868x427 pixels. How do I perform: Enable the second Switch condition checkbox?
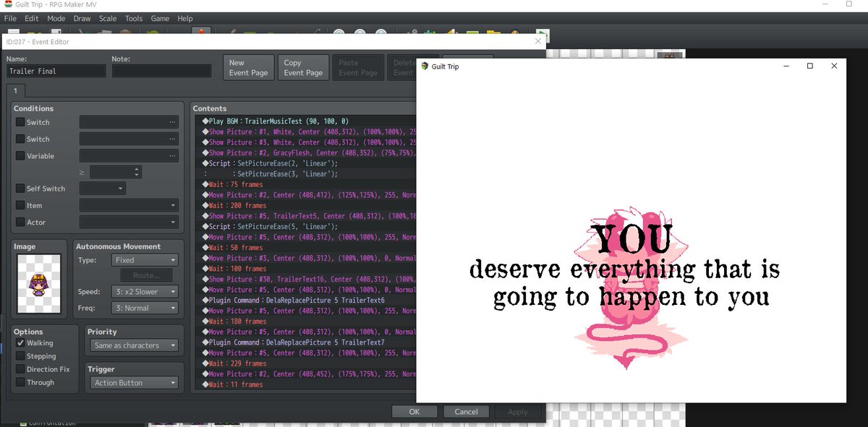coord(20,139)
